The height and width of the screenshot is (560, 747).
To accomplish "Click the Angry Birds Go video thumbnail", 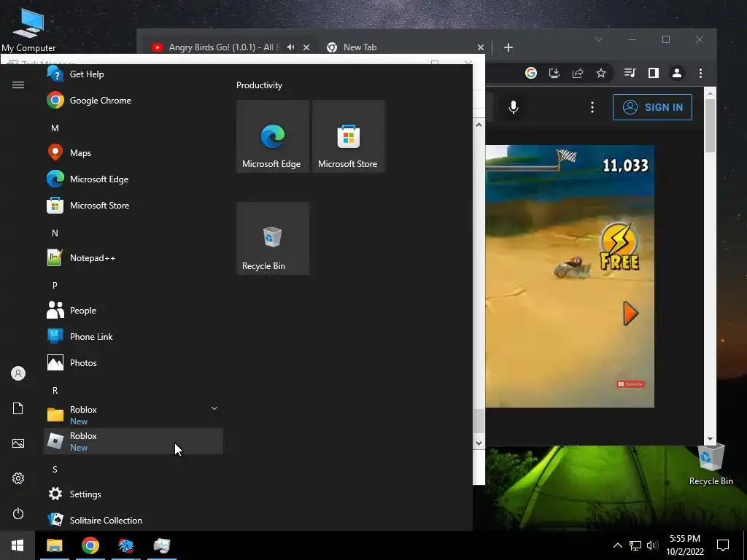I will click(570, 276).
